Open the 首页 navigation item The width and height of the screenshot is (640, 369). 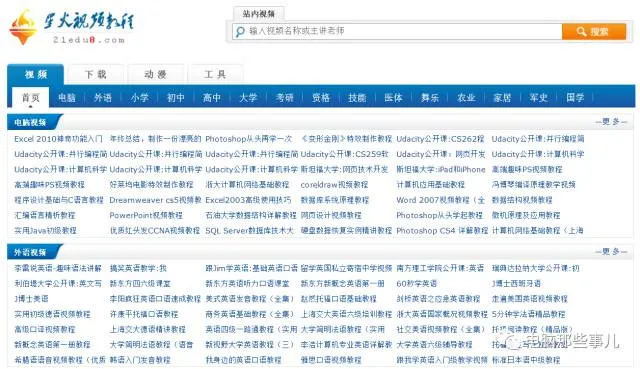(x=31, y=98)
